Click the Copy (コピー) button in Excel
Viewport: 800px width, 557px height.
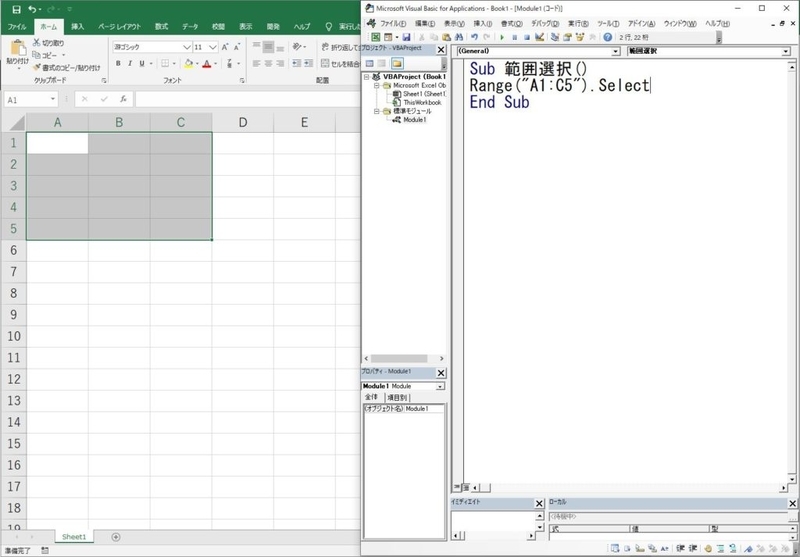coord(45,55)
